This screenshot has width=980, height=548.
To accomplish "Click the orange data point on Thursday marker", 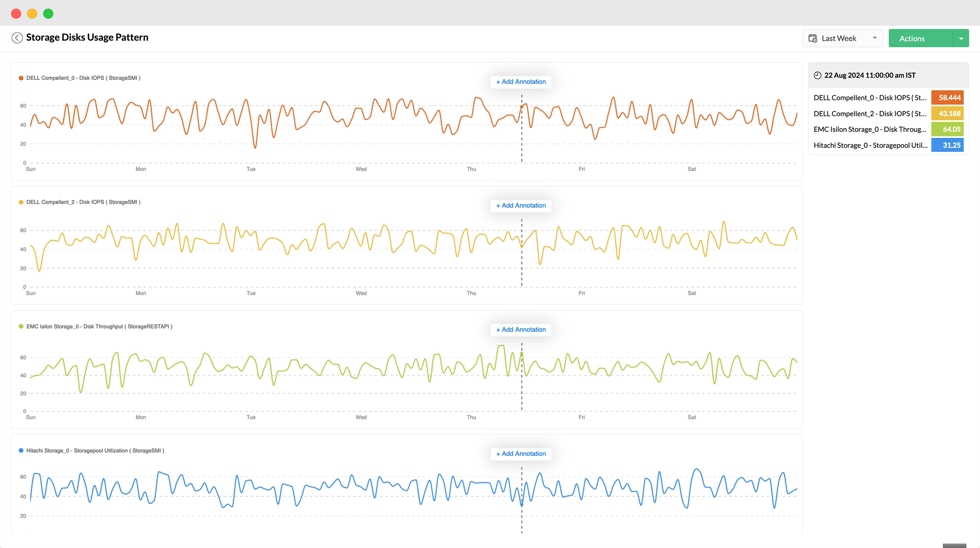I will tap(522, 107).
